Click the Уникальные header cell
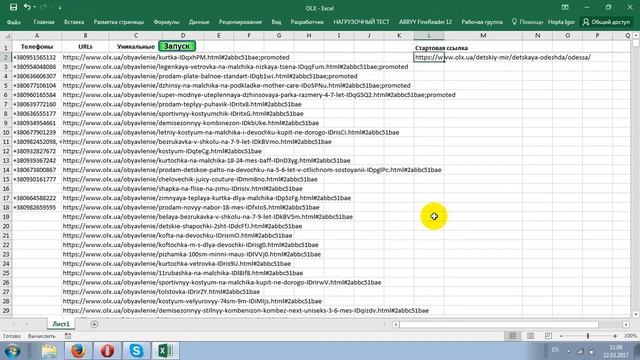The height and width of the screenshot is (360, 640). point(136,47)
